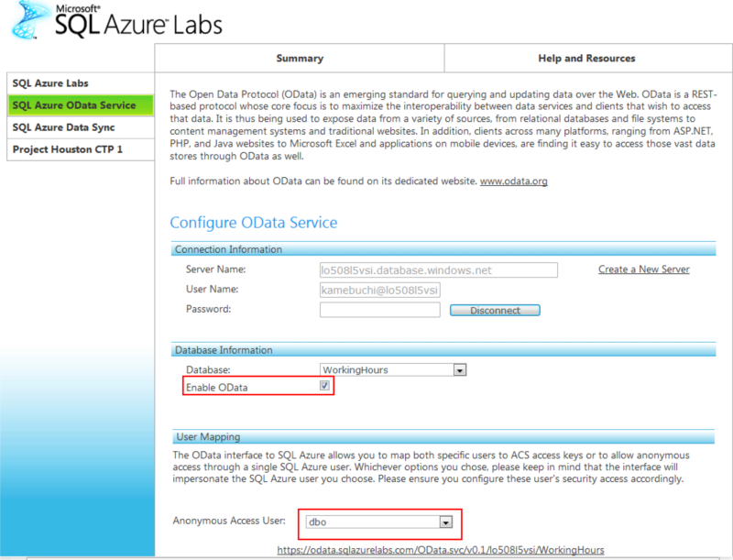Visit the www.odata.org link
733x560 pixels.
point(513,181)
